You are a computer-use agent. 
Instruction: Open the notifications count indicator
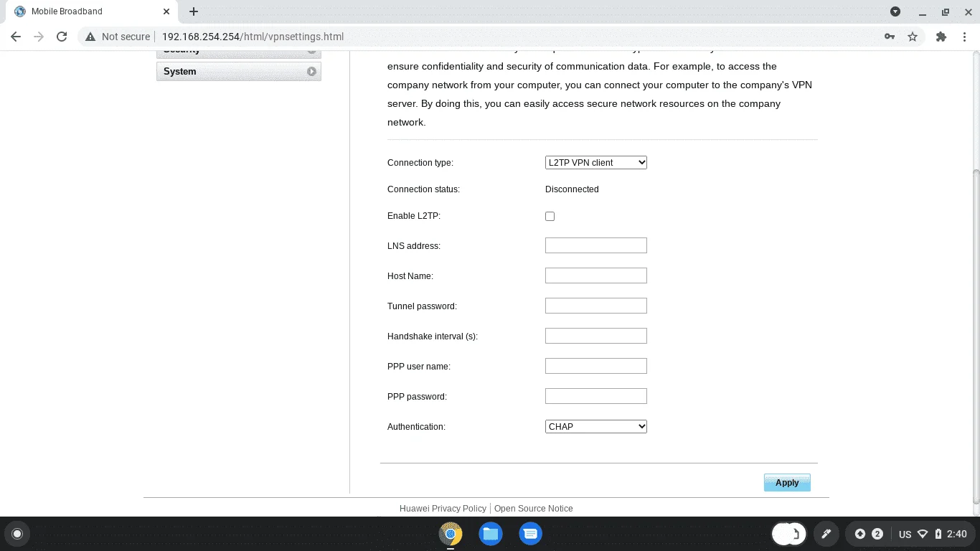coord(877,534)
